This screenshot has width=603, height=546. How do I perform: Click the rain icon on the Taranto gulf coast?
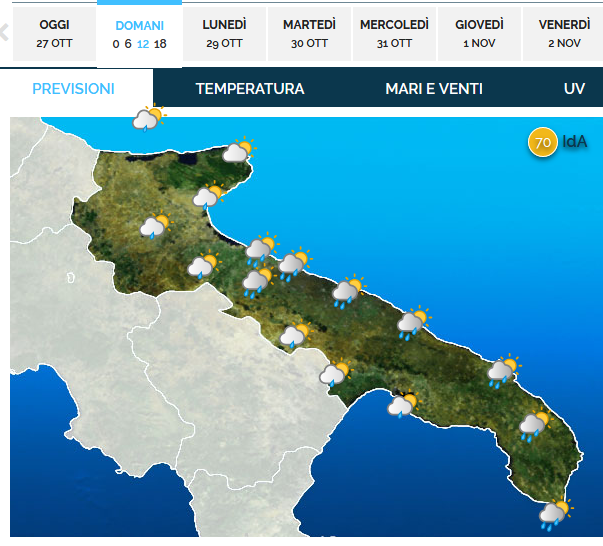[403, 405]
